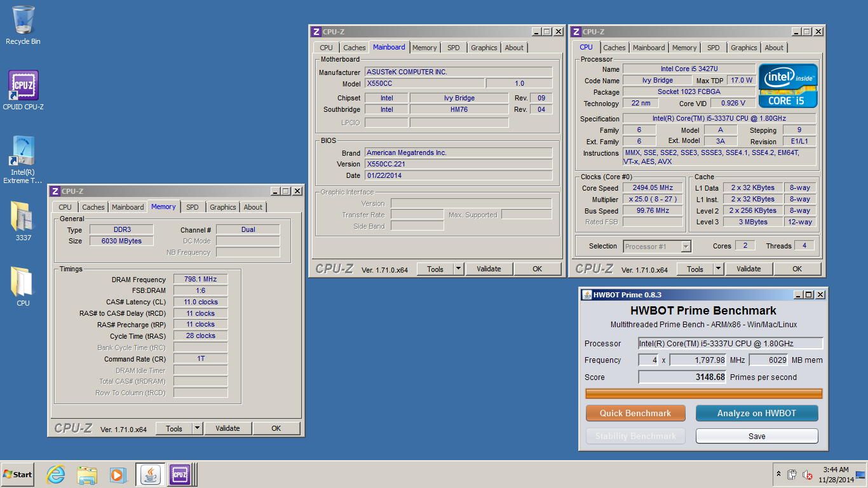Open Memory tab in Mainboard window
The height and width of the screenshot is (488, 868).
424,48
